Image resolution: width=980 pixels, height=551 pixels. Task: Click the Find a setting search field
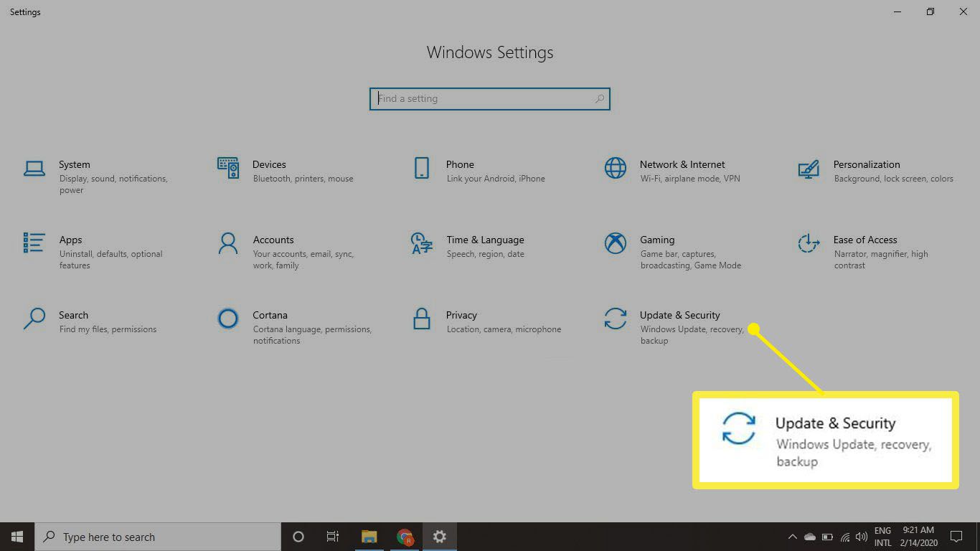(x=490, y=99)
